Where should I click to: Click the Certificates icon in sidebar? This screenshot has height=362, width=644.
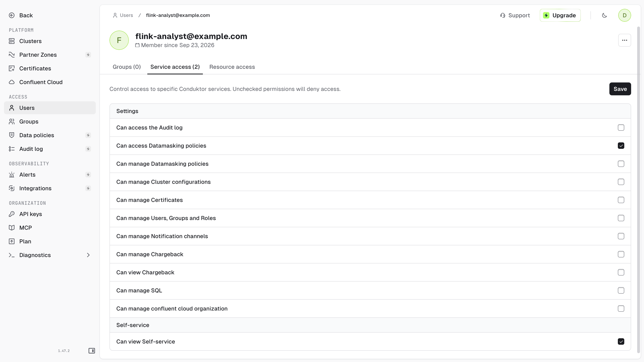(12, 68)
